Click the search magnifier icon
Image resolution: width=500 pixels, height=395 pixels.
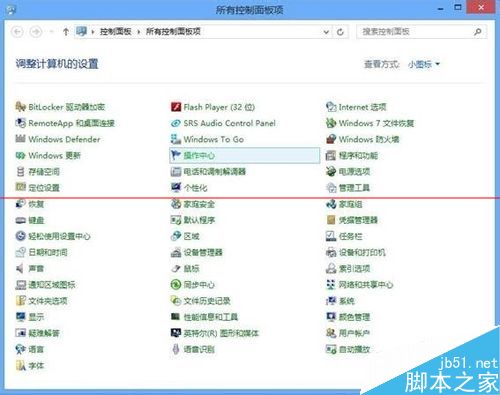click(x=478, y=32)
